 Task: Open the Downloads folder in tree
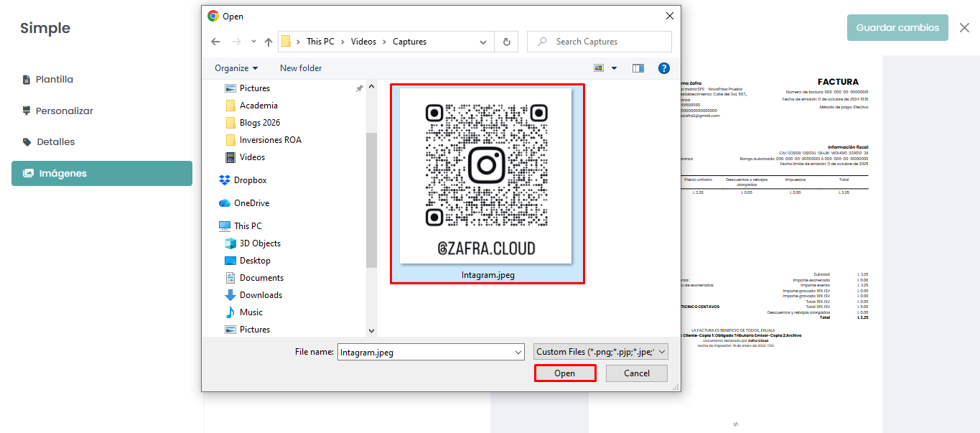(x=261, y=295)
